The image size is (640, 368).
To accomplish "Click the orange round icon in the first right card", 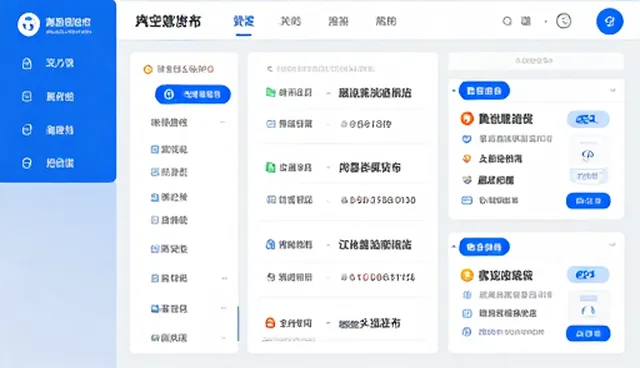I will pos(467,118).
